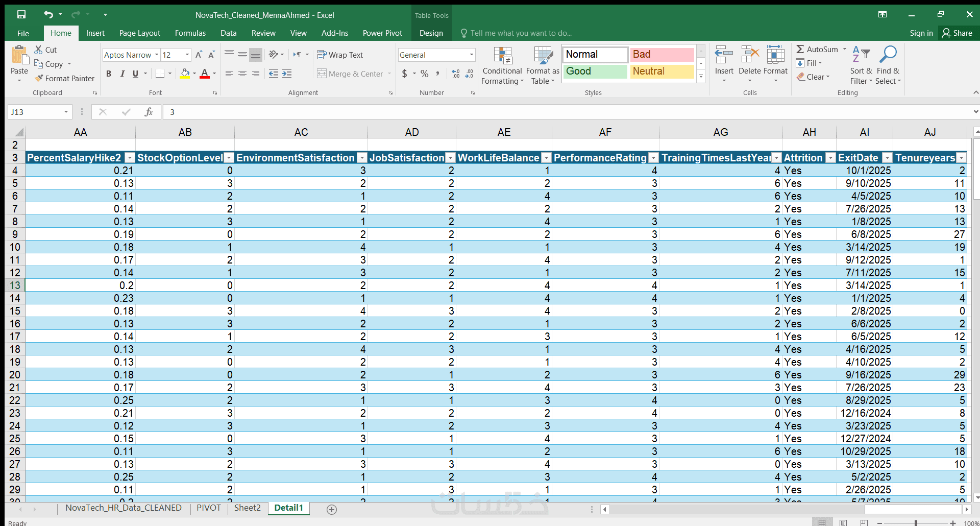Add a new sheet with the plus icon

point(332,509)
